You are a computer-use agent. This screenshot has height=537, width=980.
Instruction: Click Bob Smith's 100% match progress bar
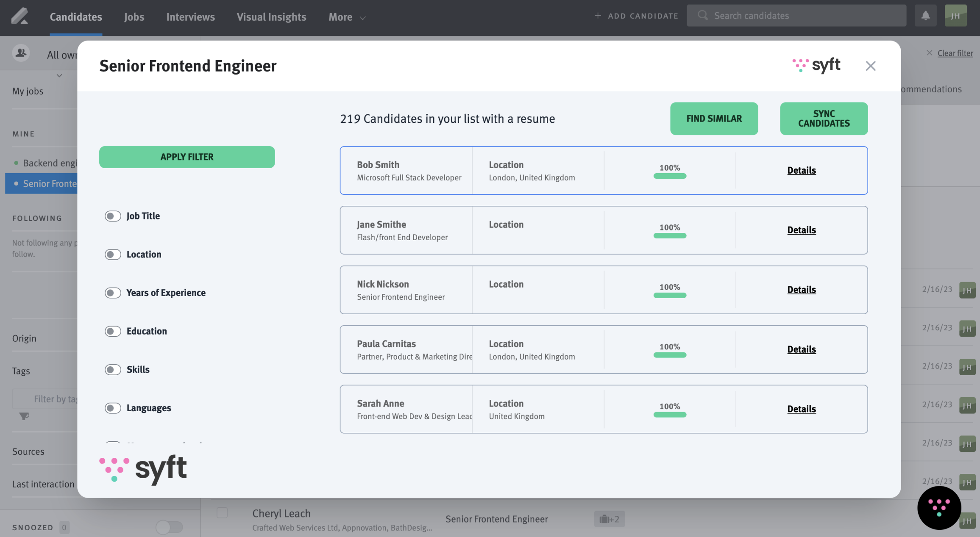pyautogui.click(x=670, y=175)
